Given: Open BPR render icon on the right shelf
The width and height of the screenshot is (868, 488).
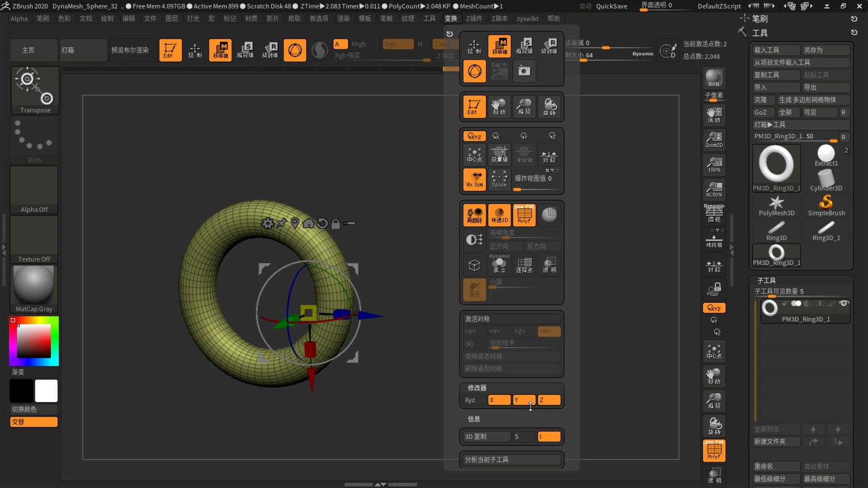Looking at the screenshot, I should pos(713,78).
